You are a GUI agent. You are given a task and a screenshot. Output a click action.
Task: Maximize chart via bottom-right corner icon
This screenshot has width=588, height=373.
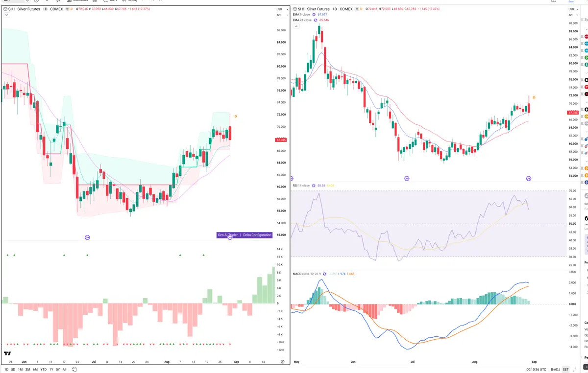click(574, 369)
